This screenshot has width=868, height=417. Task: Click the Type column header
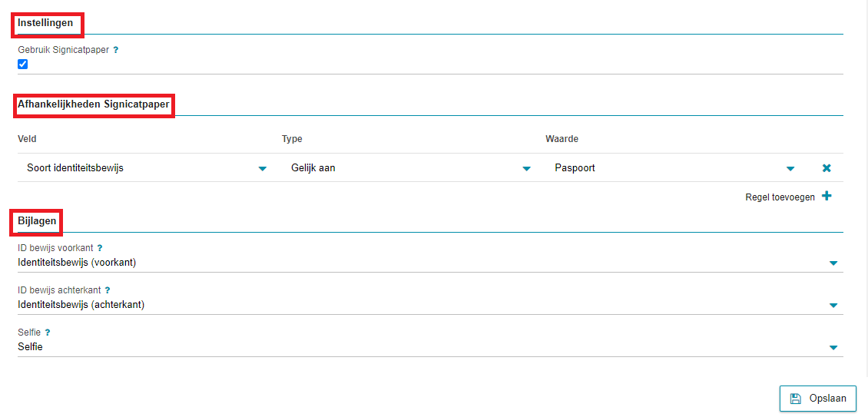point(293,139)
